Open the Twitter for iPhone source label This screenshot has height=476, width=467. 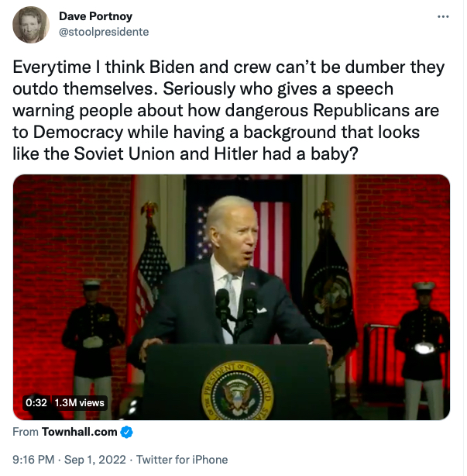click(x=181, y=460)
